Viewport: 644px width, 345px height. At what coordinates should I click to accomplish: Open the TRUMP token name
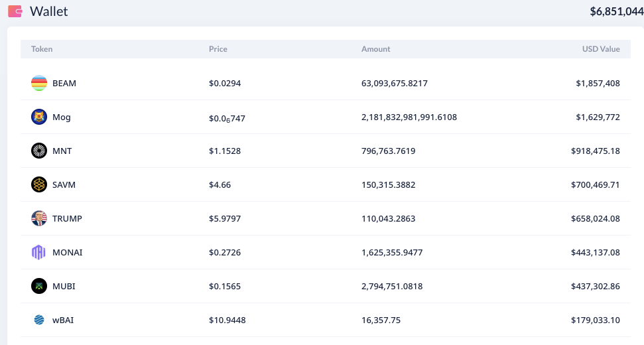[67, 218]
